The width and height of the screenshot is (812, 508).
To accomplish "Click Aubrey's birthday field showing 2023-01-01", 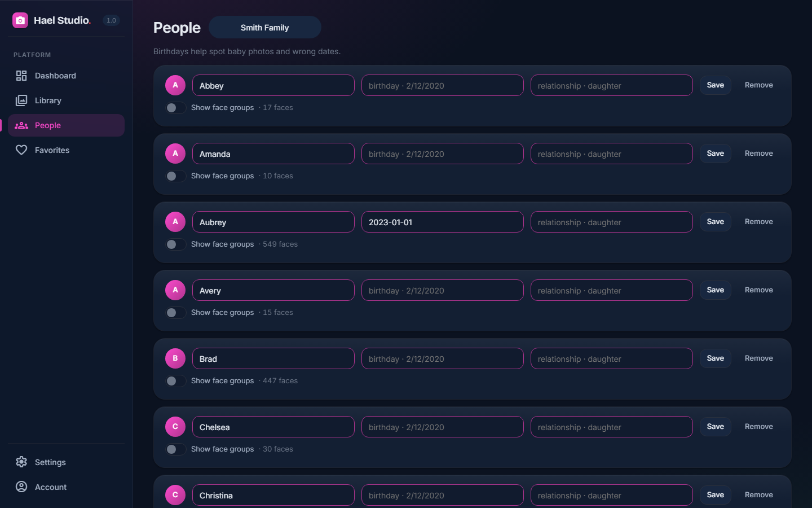I will coord(443,222).
